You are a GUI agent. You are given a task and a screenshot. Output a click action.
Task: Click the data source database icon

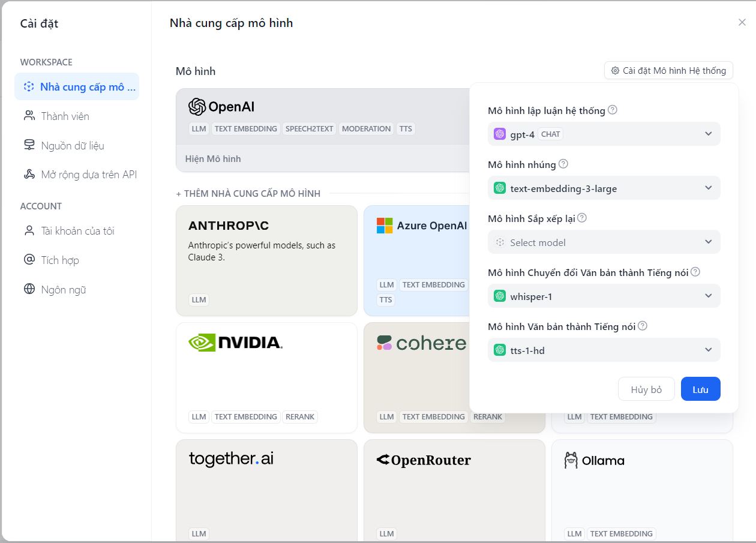(29, 145)
